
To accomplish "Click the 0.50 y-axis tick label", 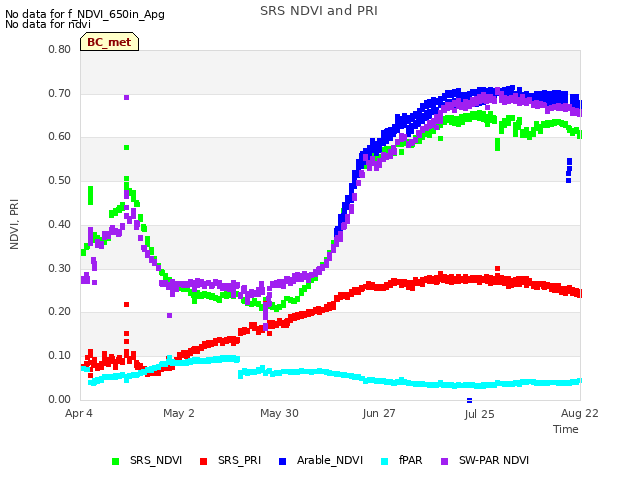I will [x=60, y=180].
